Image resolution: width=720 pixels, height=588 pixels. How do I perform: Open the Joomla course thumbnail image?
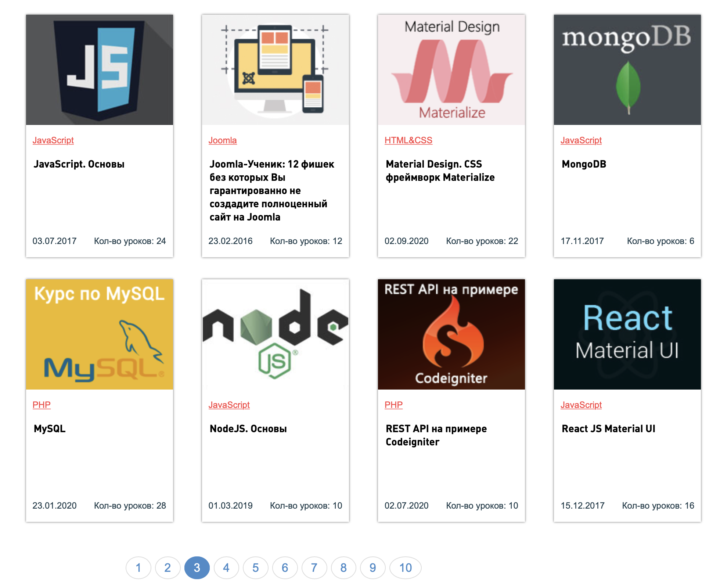276,70
